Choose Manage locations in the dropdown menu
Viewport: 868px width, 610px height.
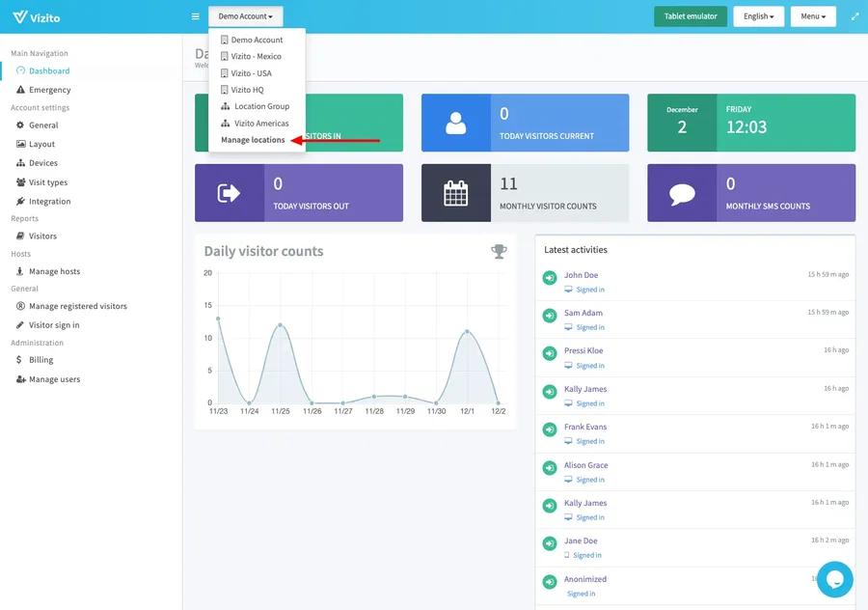coord(253,140)
